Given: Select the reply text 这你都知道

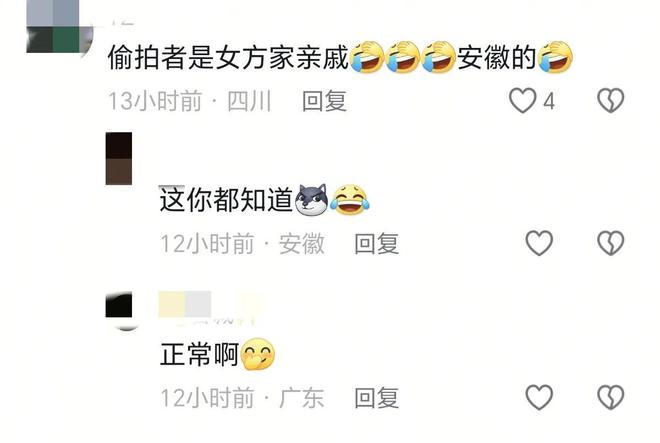Looking at the screenshot, I should click(x=226, y=200).
